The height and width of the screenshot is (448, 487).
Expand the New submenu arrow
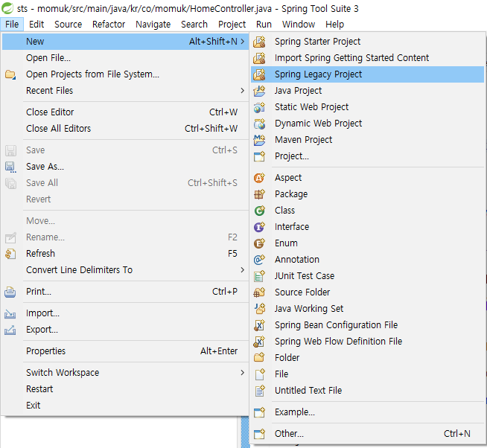243,41
